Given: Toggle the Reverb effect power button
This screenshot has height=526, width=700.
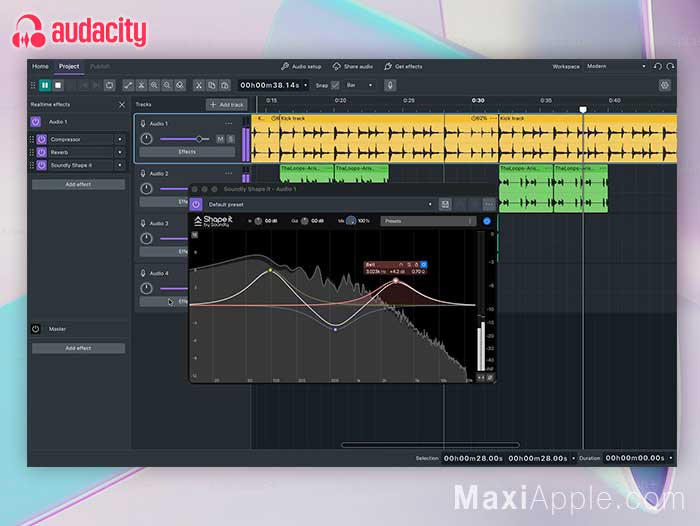Looking at the screenshot, I should (x=42, y=152).
